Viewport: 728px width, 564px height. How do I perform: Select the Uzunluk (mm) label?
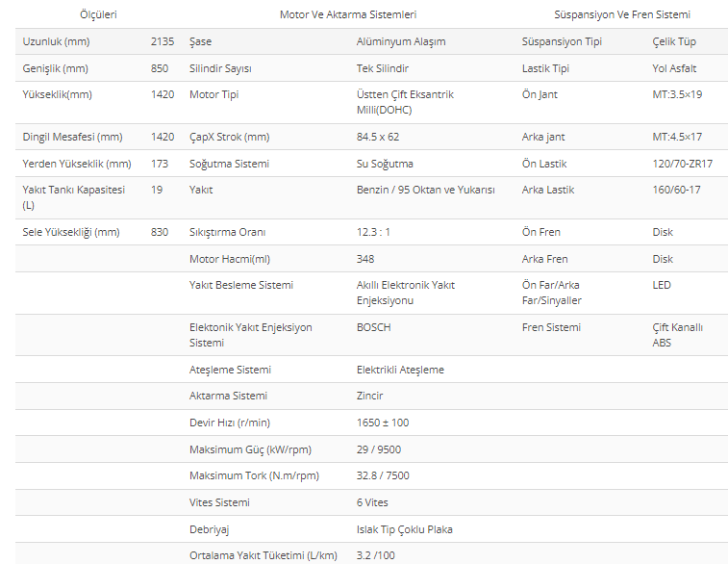tap(56, 41)
